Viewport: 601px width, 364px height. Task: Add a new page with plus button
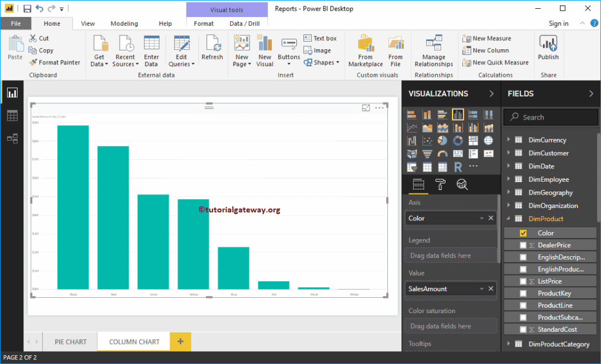pos(180,342)
